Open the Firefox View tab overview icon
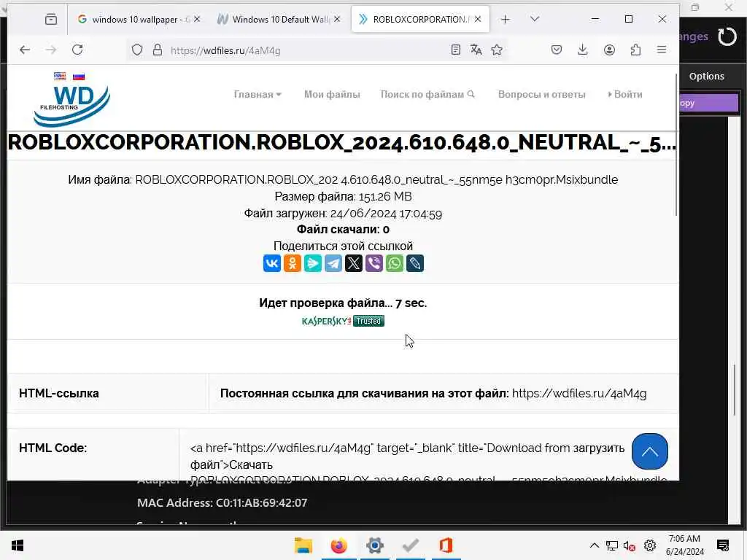Screen dimensions: 747x560 point(51,19)
